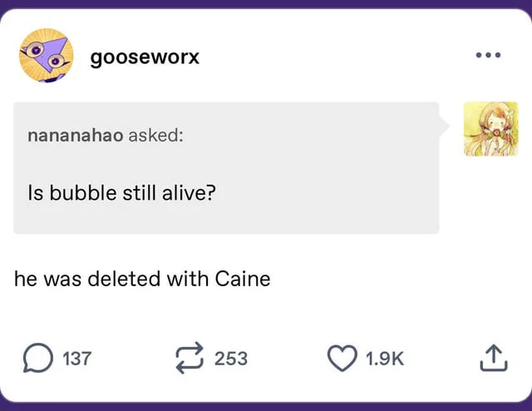Like the post with the heart icon
The image size is (532, 411).
point(342,358)
